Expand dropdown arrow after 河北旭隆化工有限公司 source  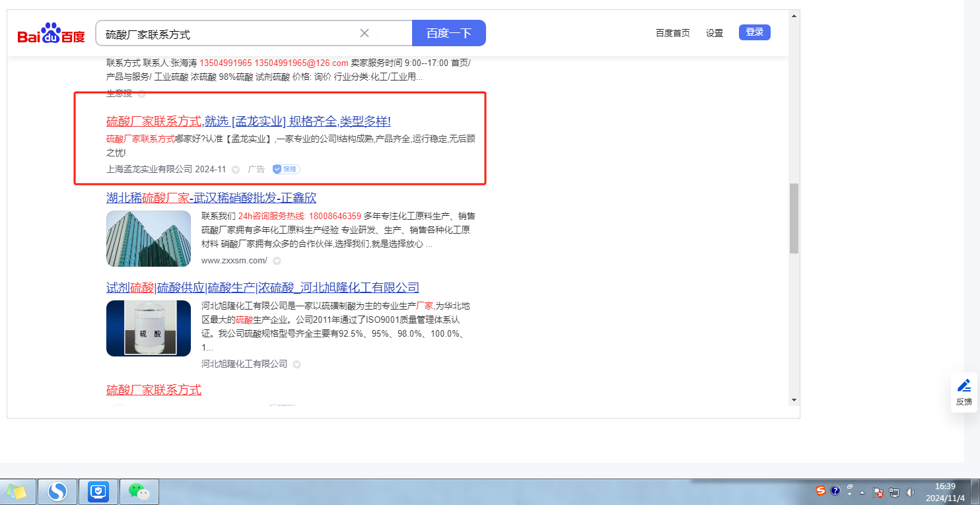pos(297,364)
